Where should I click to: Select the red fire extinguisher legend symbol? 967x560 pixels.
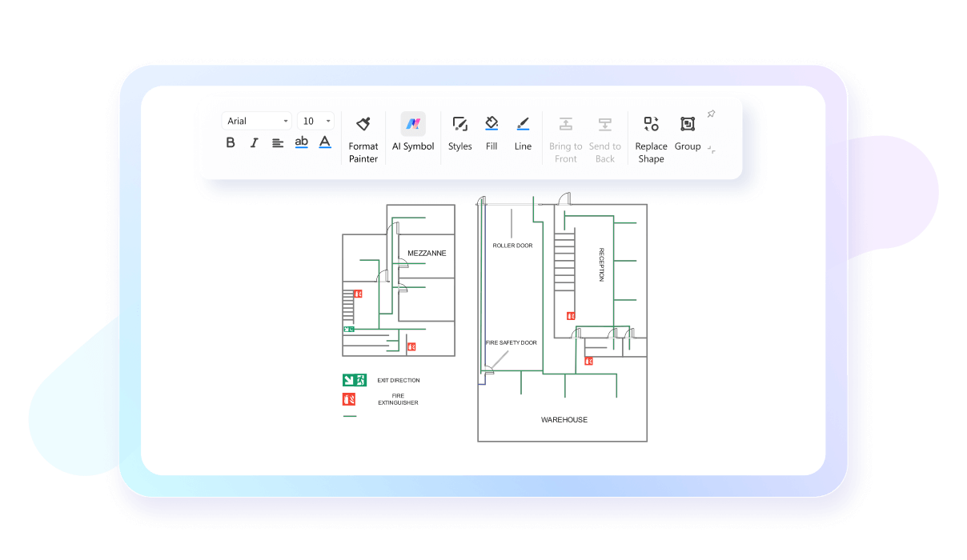349,399
